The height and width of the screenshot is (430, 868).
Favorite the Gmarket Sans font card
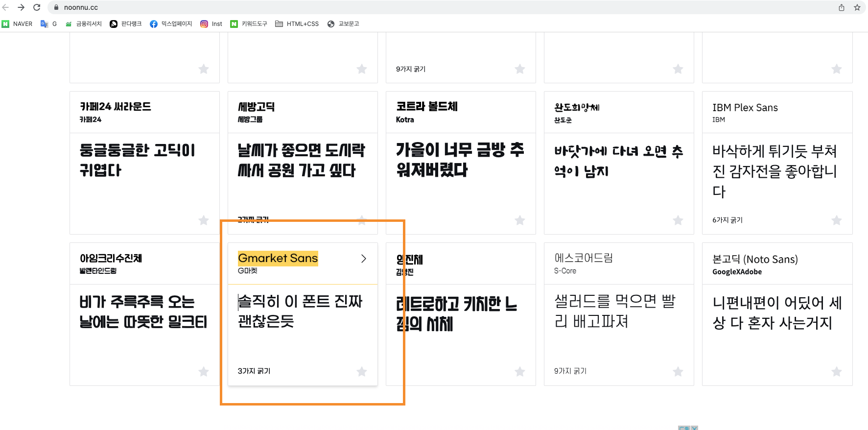click(362, 372)
